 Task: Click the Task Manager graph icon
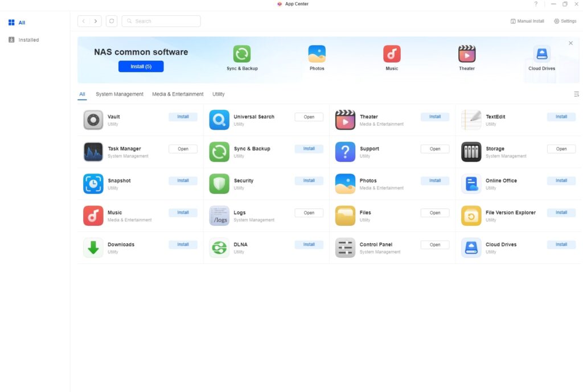[x=93, y=152]
